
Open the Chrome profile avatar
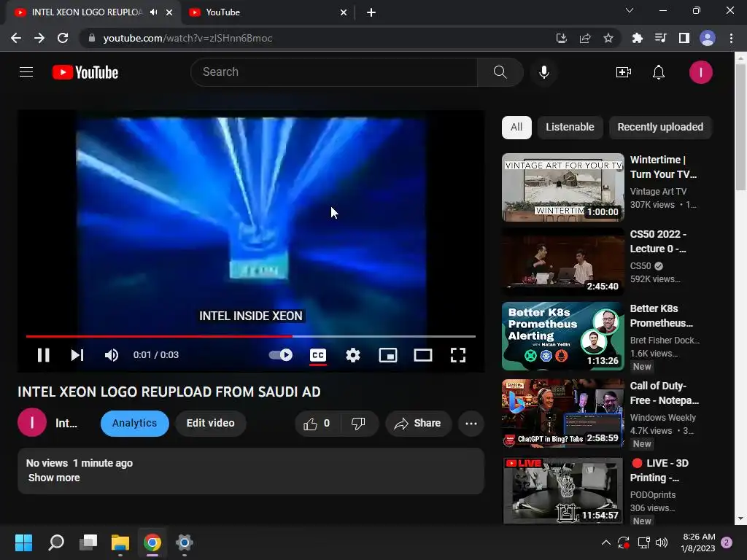point(708,38)
